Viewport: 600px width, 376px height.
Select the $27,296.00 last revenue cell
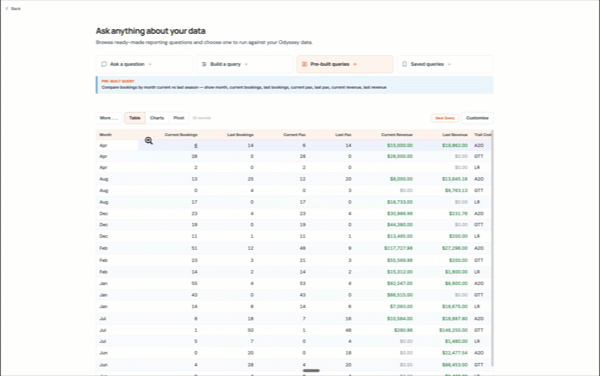pos(455,248)
